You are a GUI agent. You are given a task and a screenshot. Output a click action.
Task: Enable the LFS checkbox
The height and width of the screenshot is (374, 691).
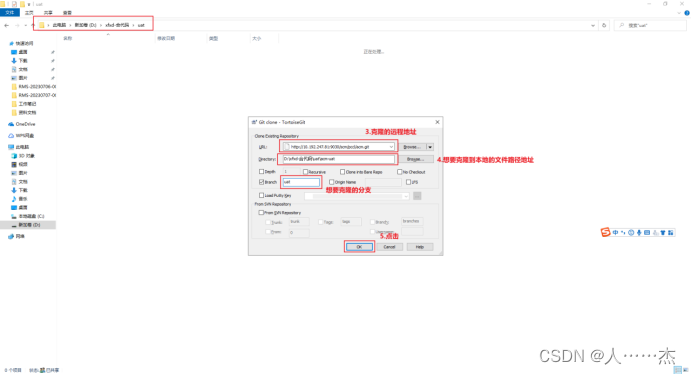coord(409,182)
